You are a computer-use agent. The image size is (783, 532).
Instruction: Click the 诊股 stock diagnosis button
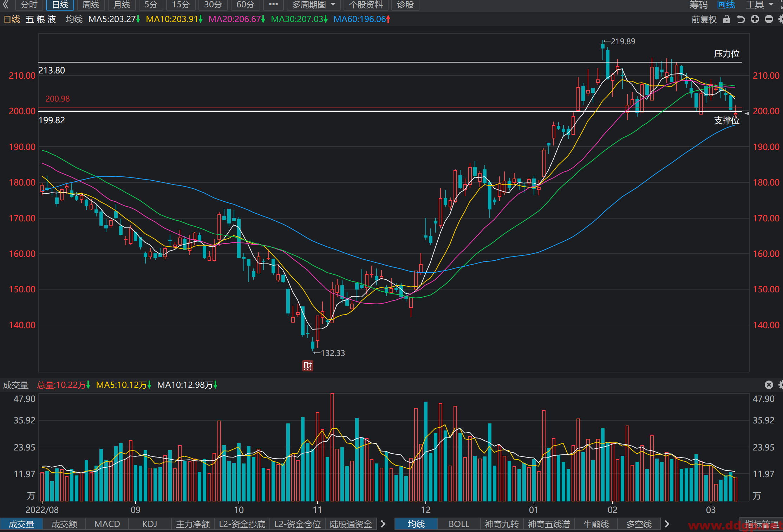click(x=405, y=5)
